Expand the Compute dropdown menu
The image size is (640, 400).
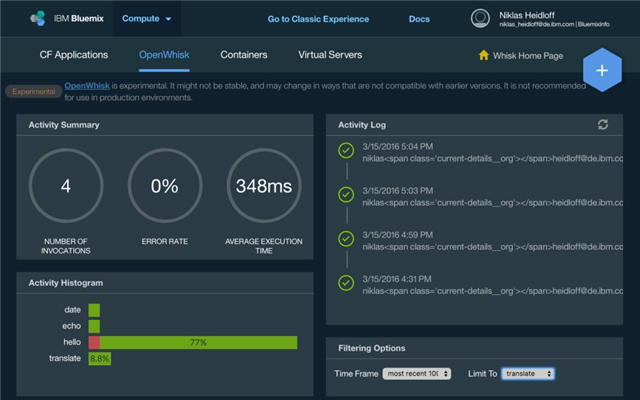pyautogui.click(x=147, y=18)
